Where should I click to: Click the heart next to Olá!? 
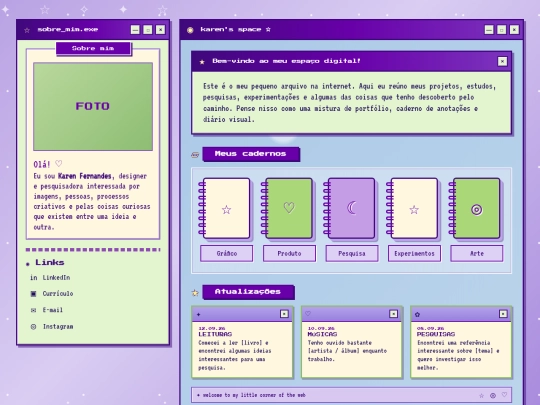coord(59,164)
